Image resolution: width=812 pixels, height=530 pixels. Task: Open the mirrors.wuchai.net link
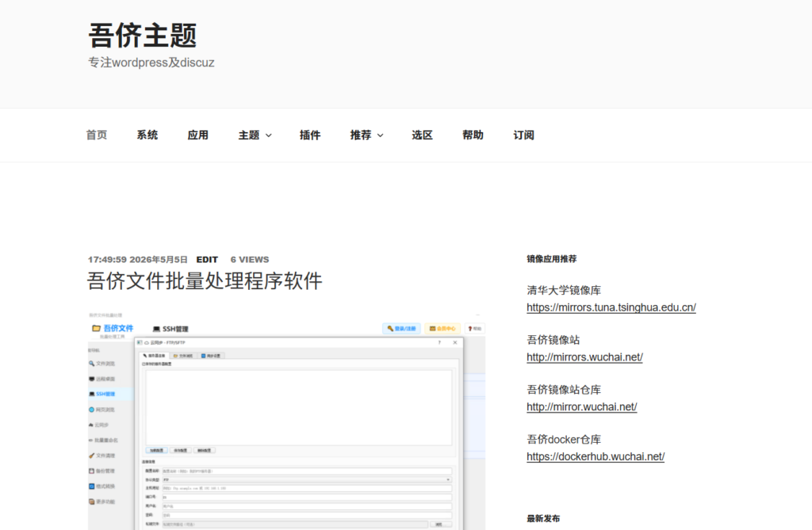point(584,357)
